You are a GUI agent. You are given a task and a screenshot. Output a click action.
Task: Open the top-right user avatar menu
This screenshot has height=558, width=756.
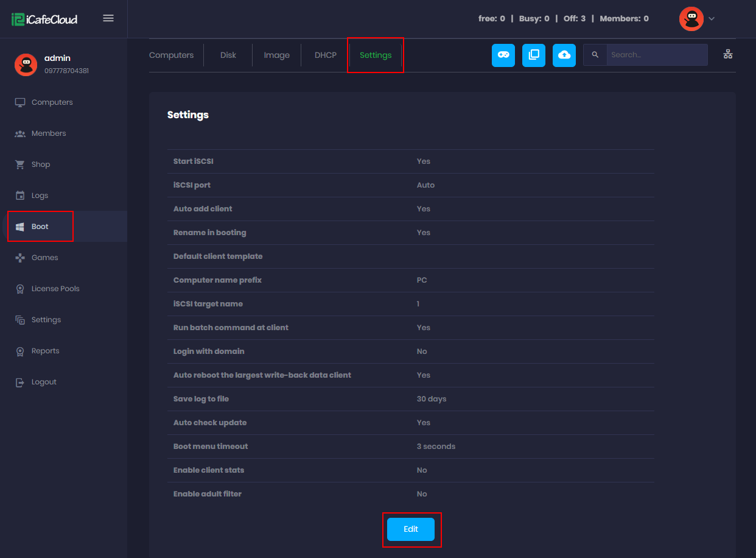coord(691,19)
